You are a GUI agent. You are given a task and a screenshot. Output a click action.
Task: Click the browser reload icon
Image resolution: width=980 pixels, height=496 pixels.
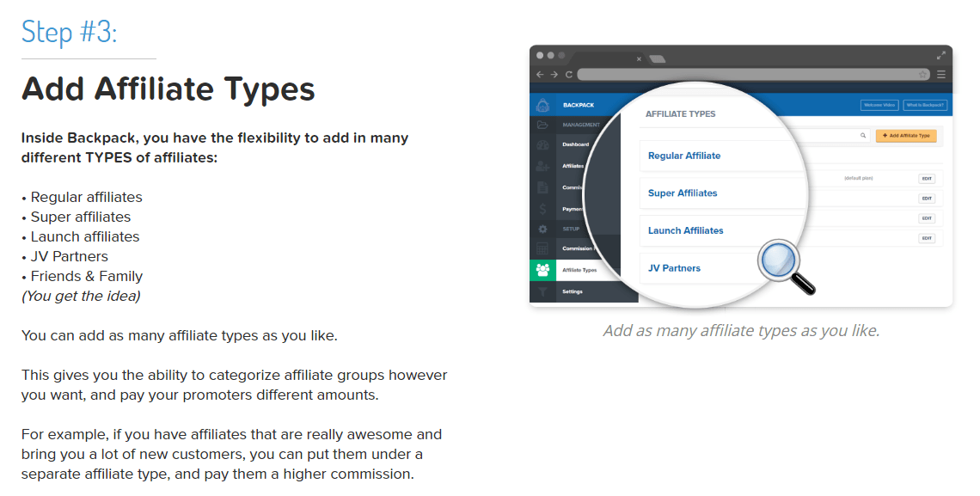coord(569,74)
